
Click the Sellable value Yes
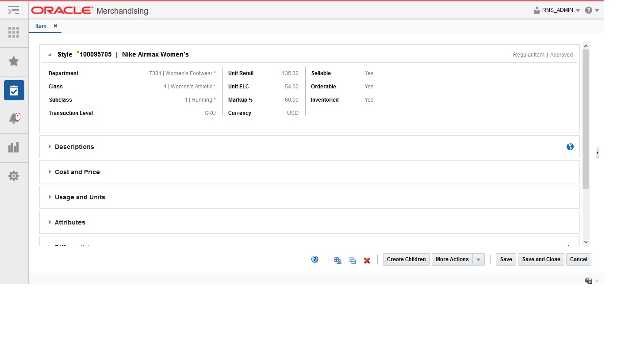369,73
